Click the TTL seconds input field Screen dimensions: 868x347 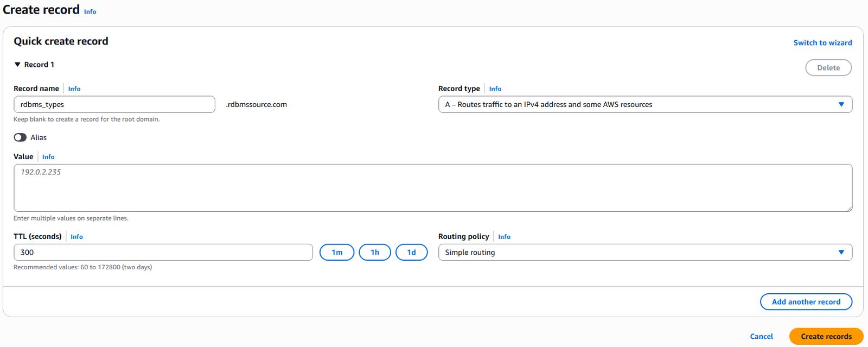tap(163, 252)
